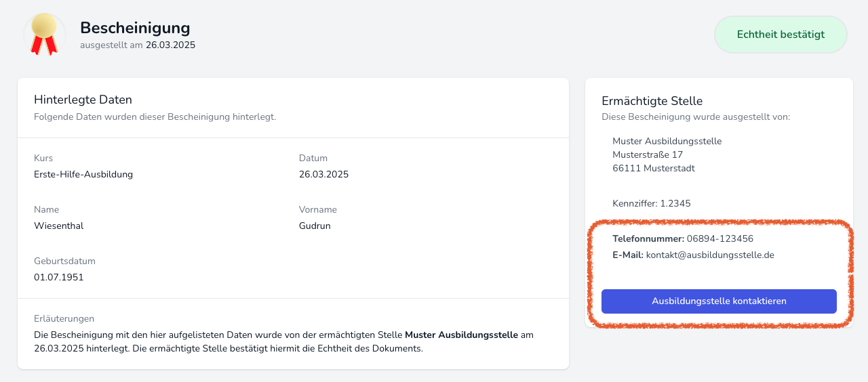Image resolution: width=868 pixels, height=382 pixels.
Task: Click the Erläuterungen label
Action: click(x=64, y=318)
